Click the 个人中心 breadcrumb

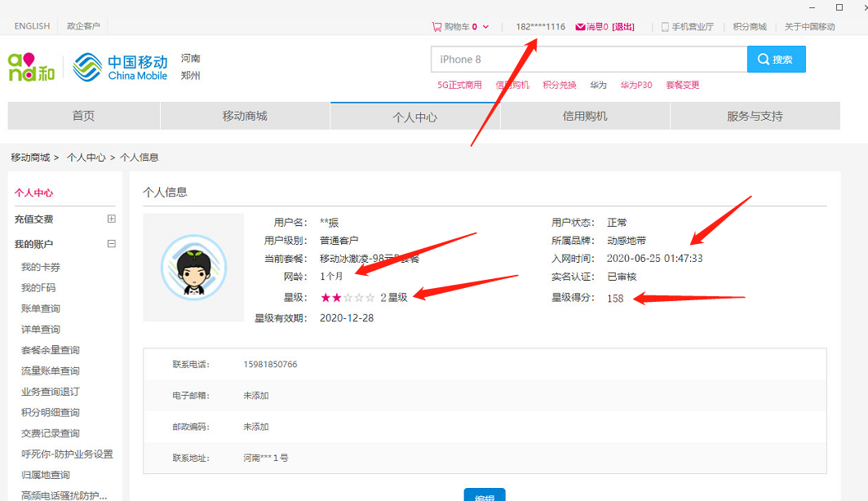tap(86, 157)
